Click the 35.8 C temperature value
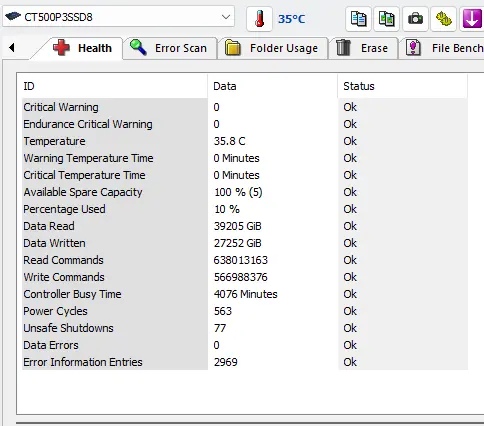 point(229,141)
